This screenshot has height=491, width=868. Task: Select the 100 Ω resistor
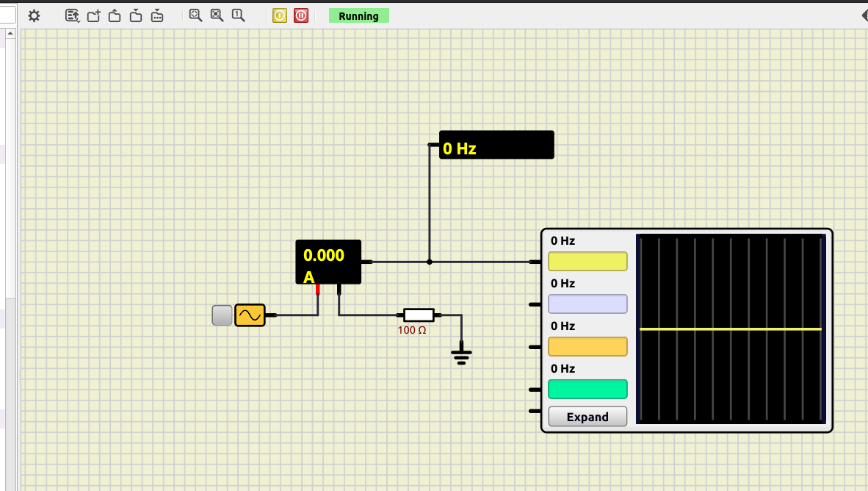(419, 315)
